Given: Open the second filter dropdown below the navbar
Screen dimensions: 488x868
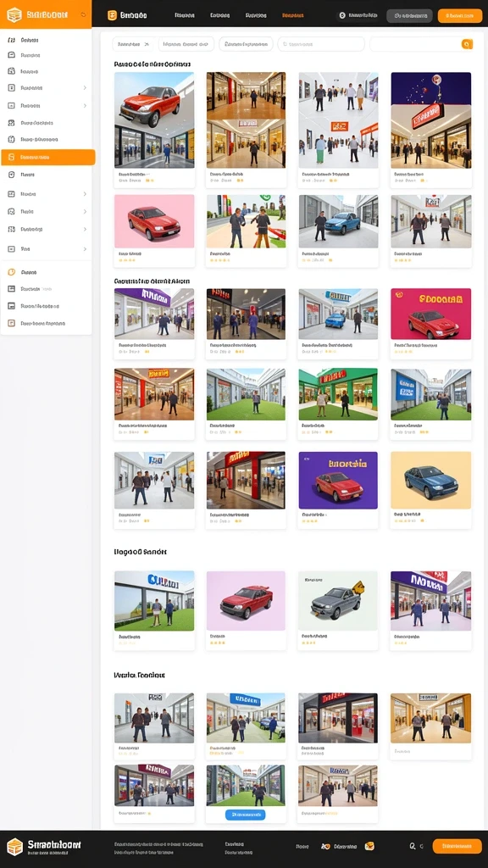Looking at the screenshot, I should coord(186,44).
